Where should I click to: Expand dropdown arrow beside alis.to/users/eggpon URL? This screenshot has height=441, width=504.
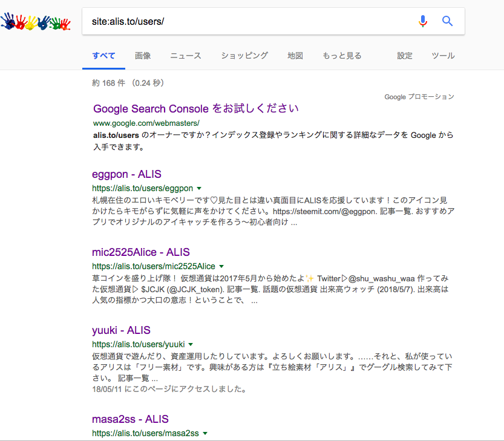coord(199,188)
